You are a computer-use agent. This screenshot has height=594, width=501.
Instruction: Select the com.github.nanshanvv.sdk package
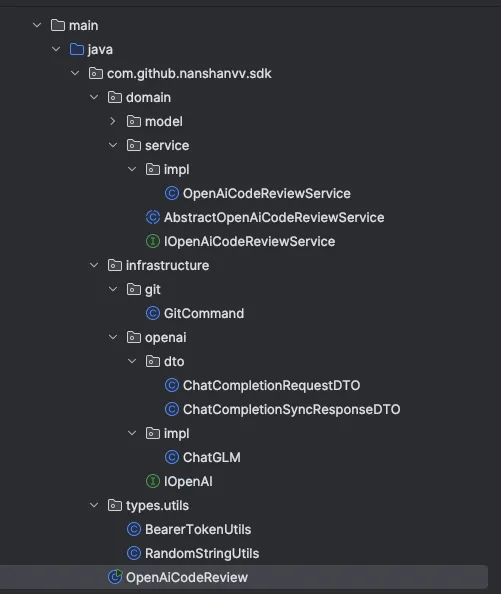click(189, 73)
